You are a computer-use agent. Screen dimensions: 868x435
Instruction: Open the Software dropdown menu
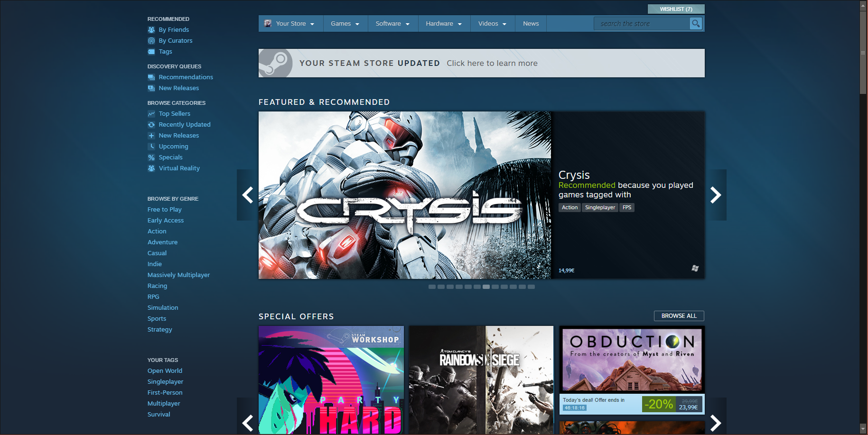point(393,23)
